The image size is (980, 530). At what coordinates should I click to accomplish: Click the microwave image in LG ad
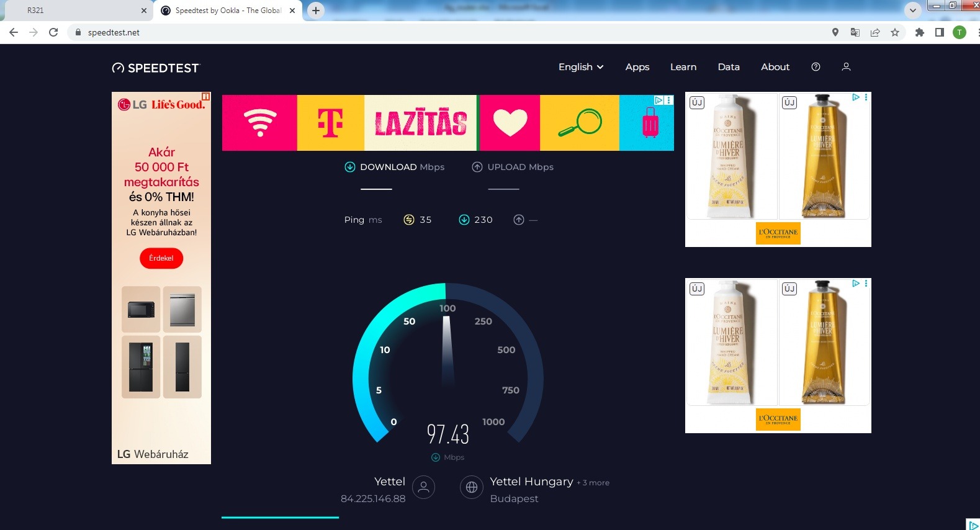(141, 309)
